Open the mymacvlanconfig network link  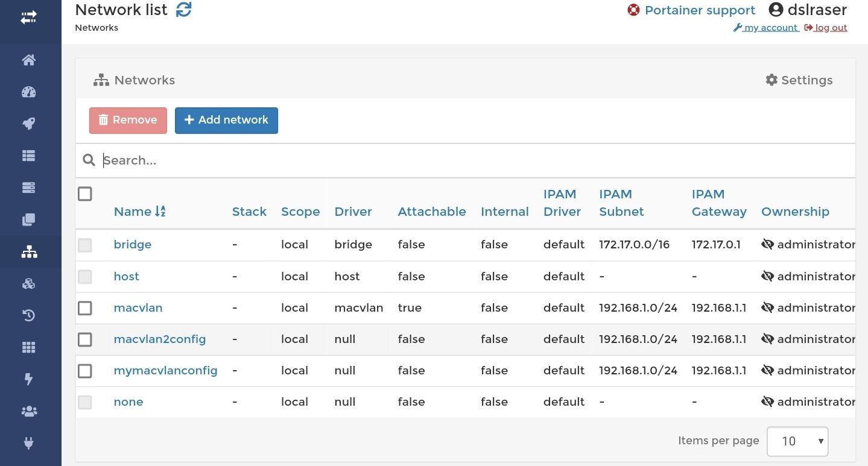165,371
